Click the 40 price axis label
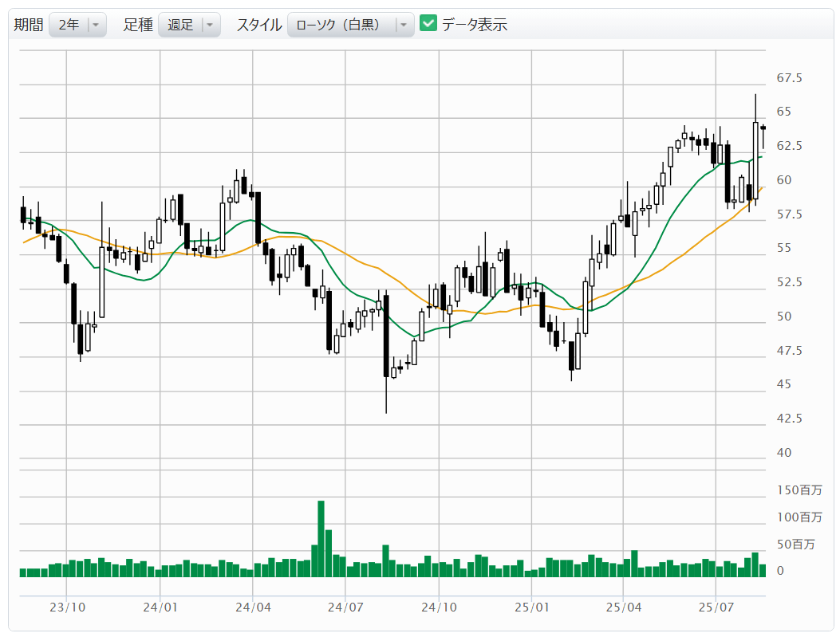 tap(783, 453)
